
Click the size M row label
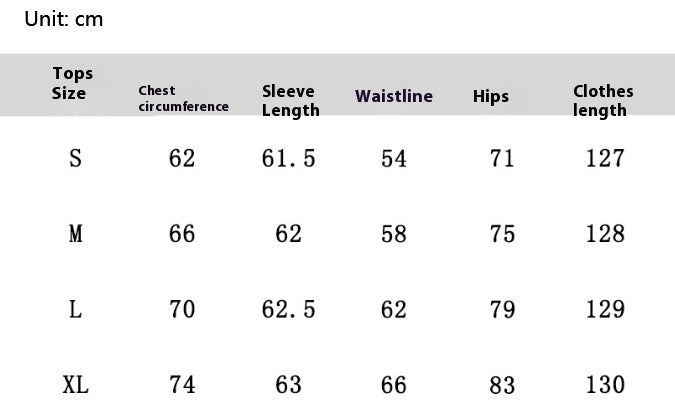(75, 234)
